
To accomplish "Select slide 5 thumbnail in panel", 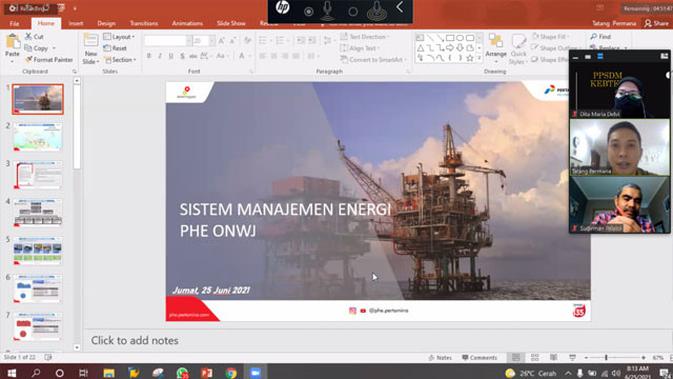I will (x=38, y=251).
